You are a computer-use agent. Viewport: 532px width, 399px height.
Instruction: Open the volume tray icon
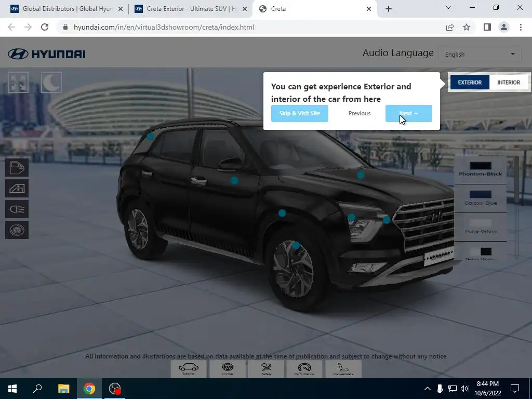click(464, 389)
